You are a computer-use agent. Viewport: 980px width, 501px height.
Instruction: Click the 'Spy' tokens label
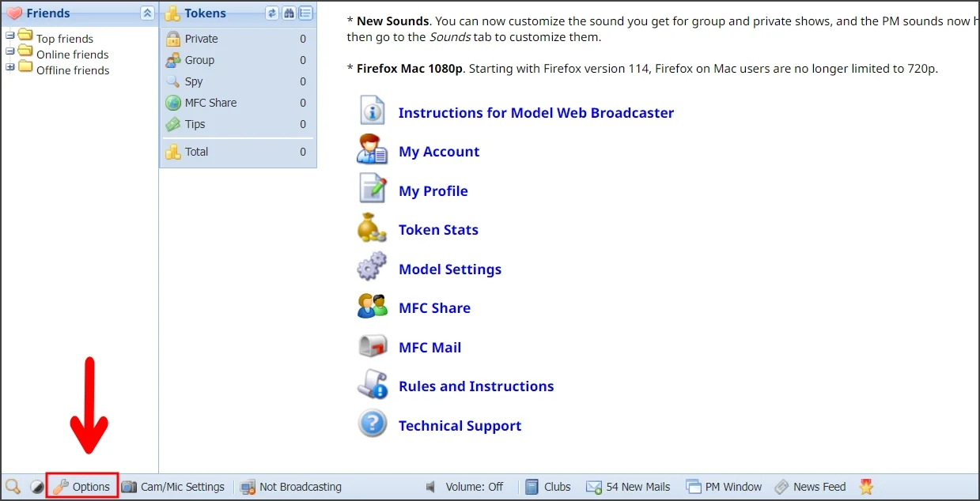pyautogui.click(x=194, y=81)
